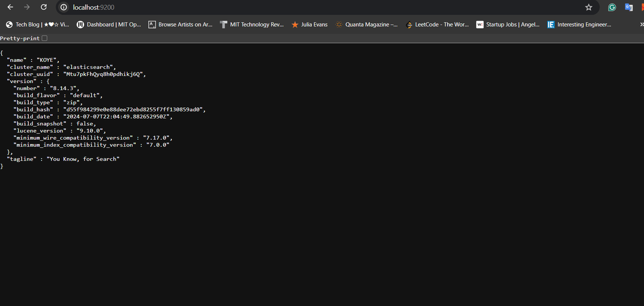644x306 pixels.
Task: Click the browser Forward arrow
Action: pos(27,7)
